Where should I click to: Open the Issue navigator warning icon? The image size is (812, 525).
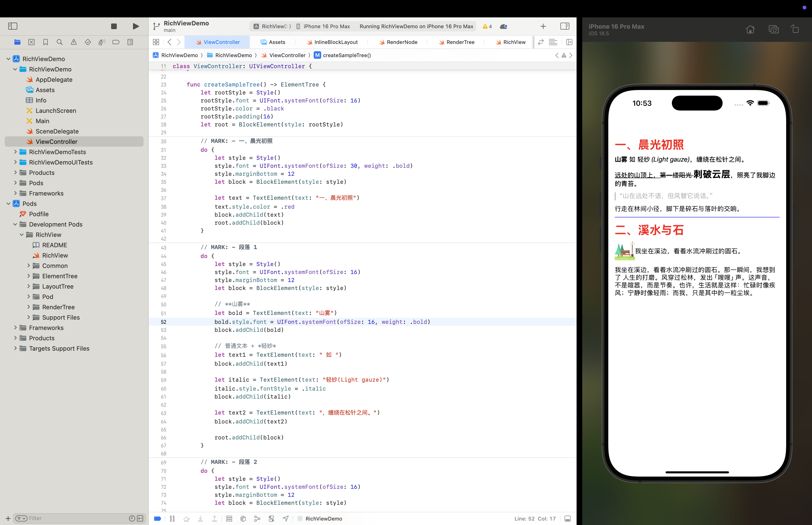click(x=74, y=42)
